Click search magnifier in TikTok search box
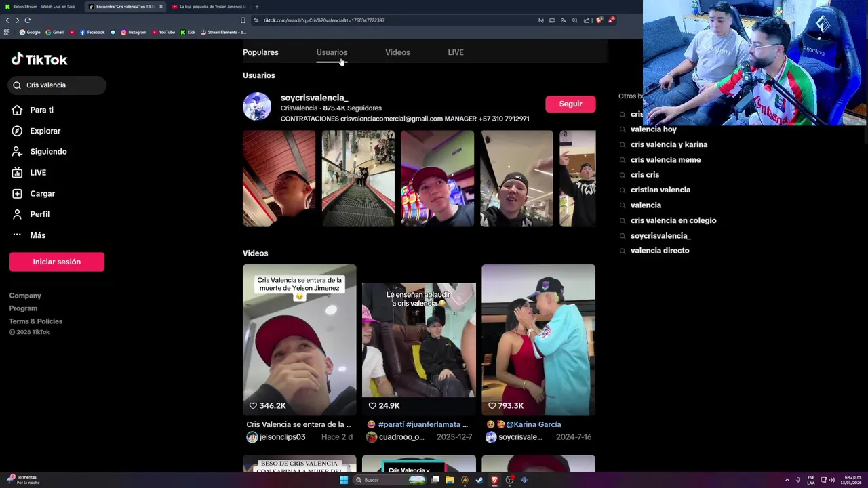868x488 pixels. 18,85
